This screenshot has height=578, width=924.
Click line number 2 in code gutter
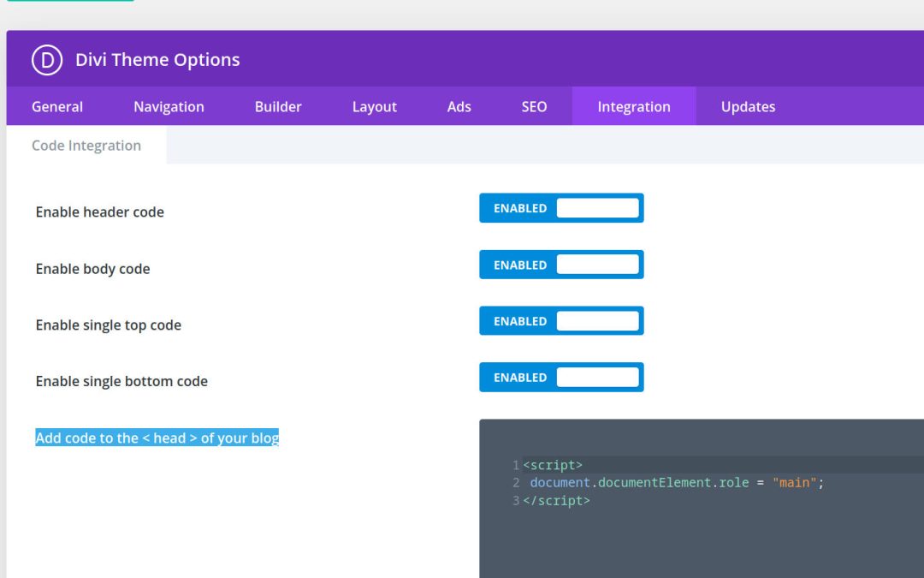[x=516, y=482]
